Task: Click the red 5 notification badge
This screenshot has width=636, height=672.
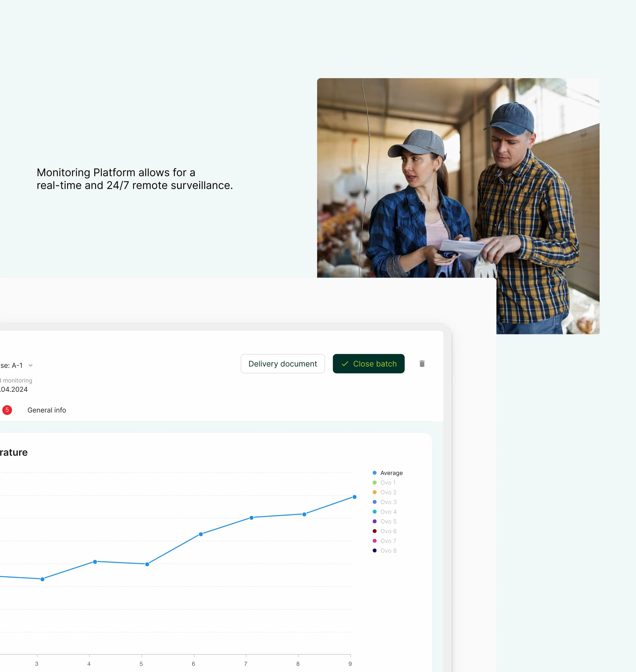Action: pyautogui.click(x=7, y=410)
